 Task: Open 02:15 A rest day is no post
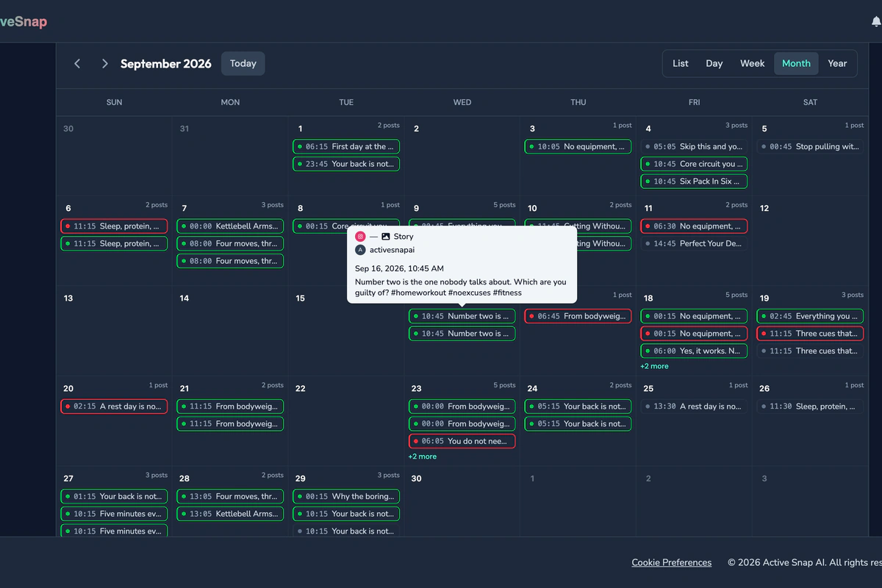tap(114, 406)
